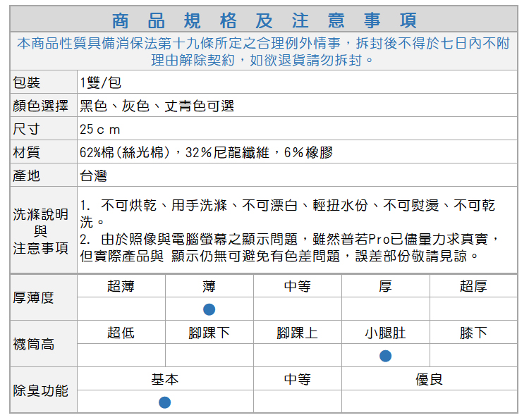Screen dimensions: 529x420
Task: Click the 膝下 sock height header
Action: coord(473,333)
